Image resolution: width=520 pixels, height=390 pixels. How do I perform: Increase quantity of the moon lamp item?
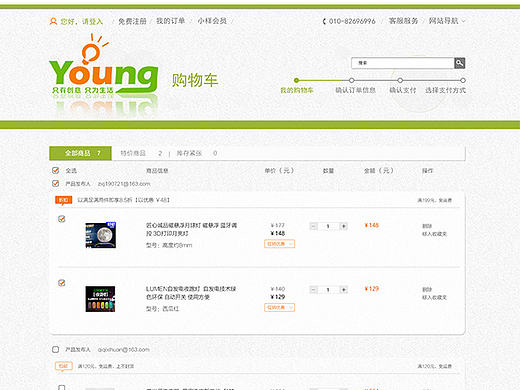pyautogui.click(x=344, y=226)
